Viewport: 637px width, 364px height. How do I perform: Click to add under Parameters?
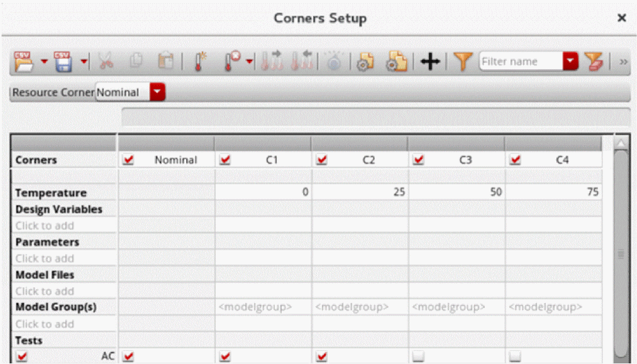coord(45,258)
